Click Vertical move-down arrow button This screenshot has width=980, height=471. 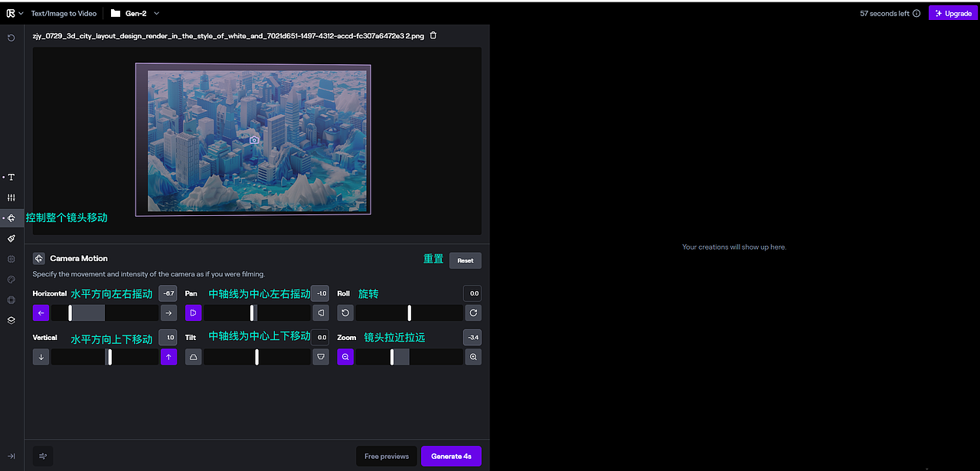pos(41,357)
